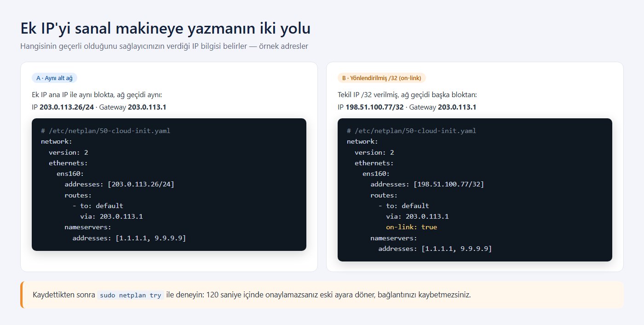Click "via: 203.0.113.1" in card B's code
The height and width of the screenshot is (325, 644).
[x=417, y=217]
